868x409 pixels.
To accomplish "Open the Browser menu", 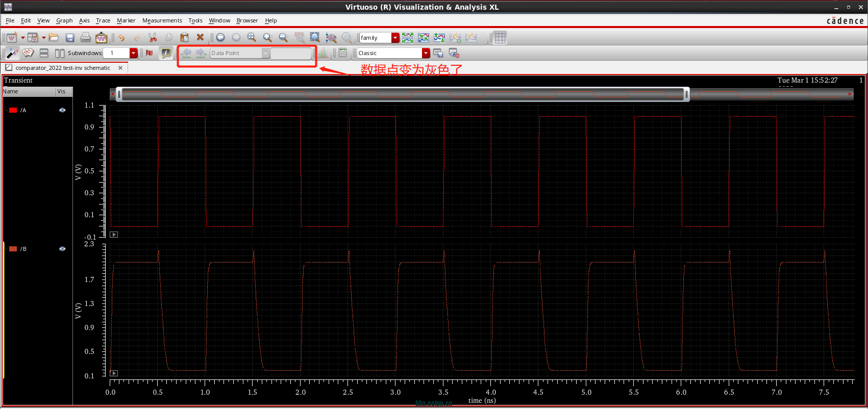I will click(x=247, y=20).
